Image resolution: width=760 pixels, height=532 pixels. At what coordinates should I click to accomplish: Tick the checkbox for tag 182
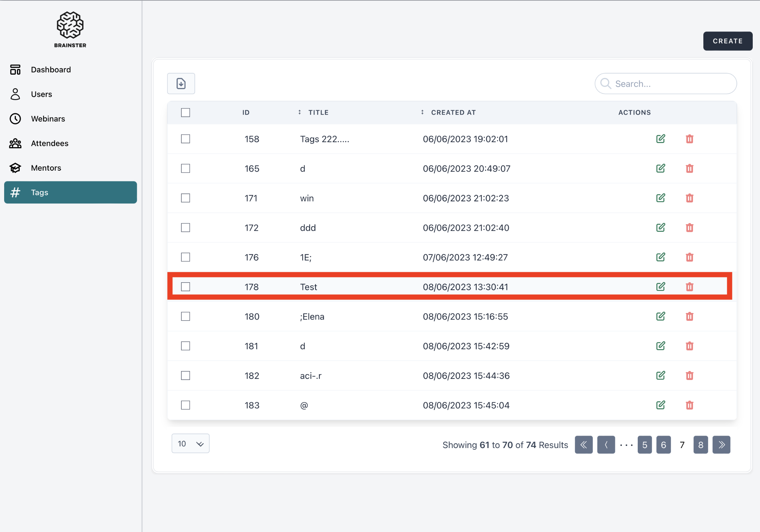186,376
